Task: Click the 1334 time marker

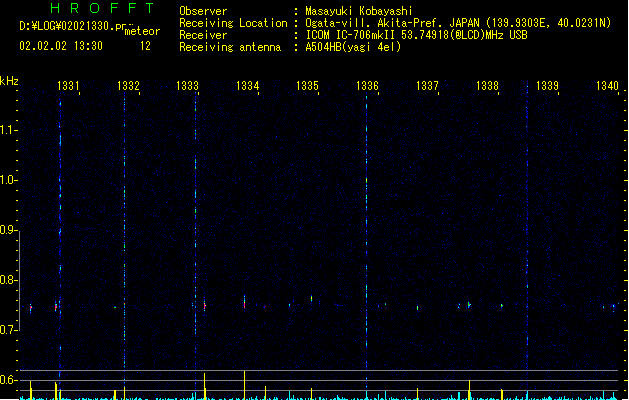Action: (x=248, y=85)
